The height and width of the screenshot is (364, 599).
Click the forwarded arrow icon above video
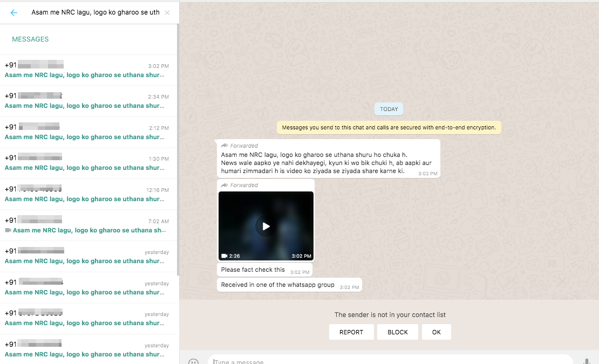click(x=224, y=185)
